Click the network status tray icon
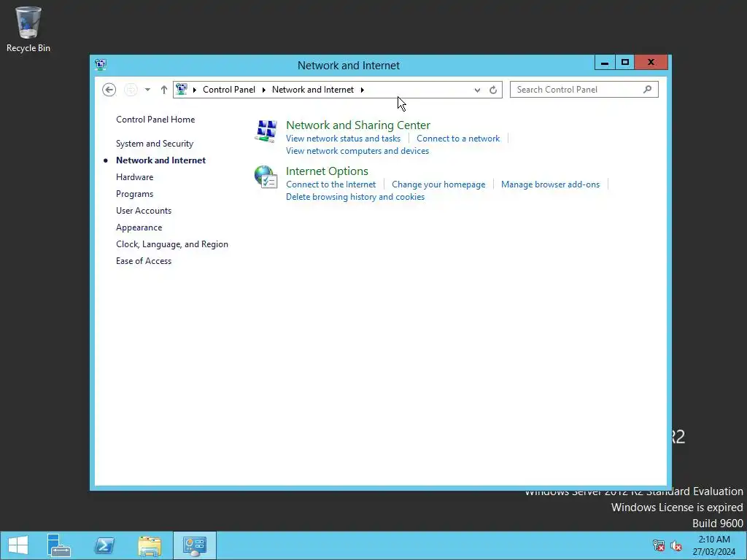747x560 pixels. tap(659, 545)
